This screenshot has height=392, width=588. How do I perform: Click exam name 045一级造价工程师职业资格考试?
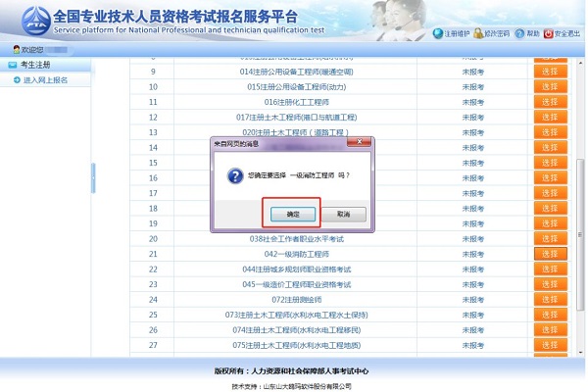(x=296, y=284)
